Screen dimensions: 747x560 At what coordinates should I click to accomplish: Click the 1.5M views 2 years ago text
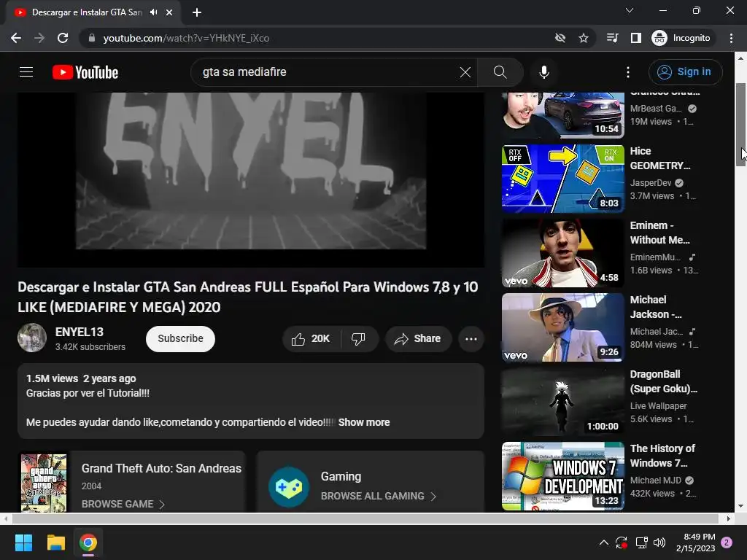81,378
